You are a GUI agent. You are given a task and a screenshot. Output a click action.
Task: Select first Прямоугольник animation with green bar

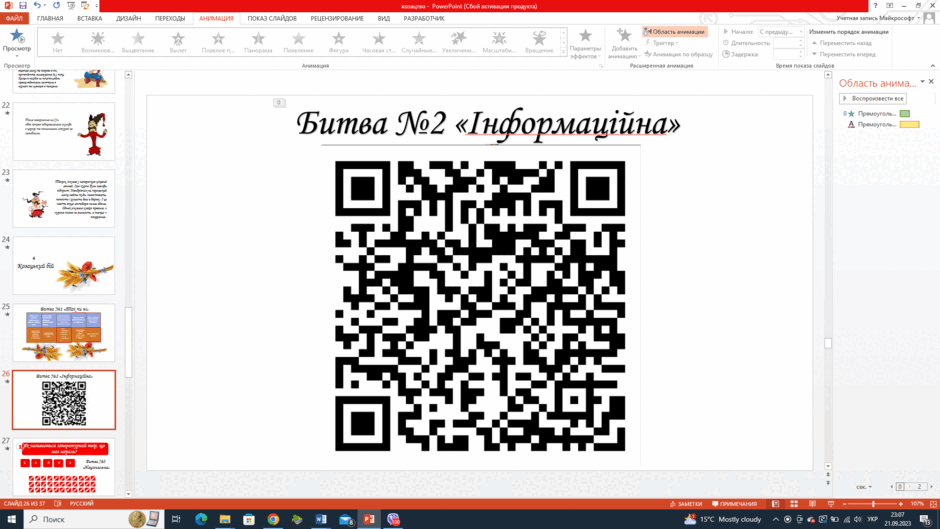876,113
